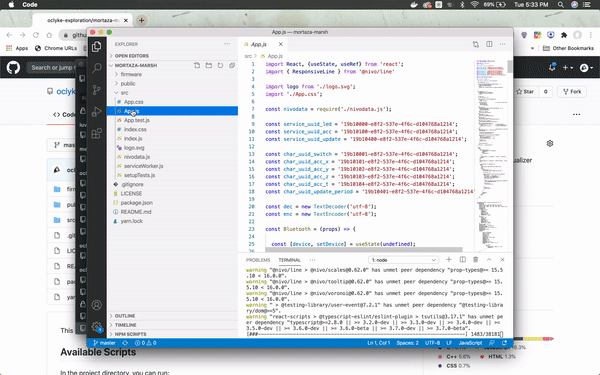Viewport: 600px width, 375px height.
Task: Open notifications bell in status bar
Action: pos(504,343)
